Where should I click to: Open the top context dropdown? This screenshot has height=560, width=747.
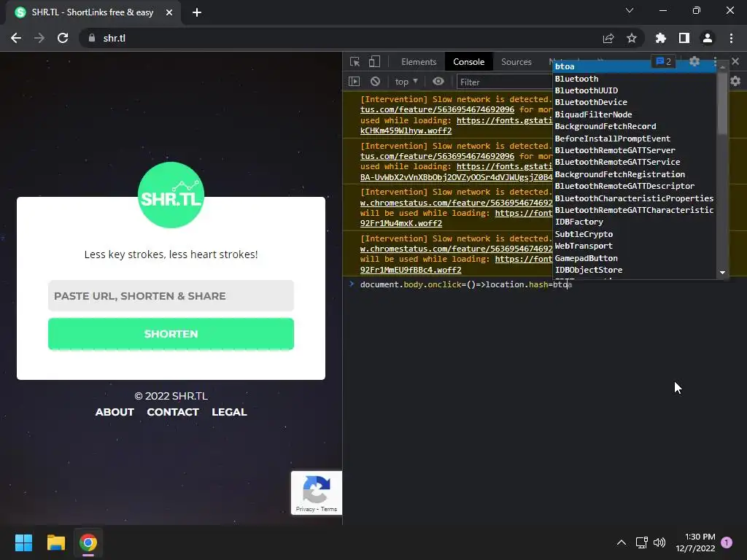pos(406,82)
